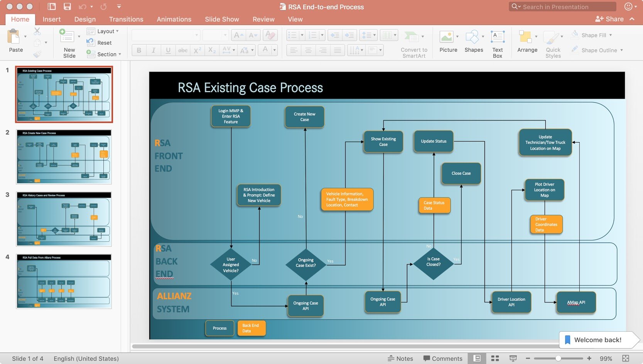
Task: Collapse the ribbon with the chevron
Action: (x=632, y=19)
